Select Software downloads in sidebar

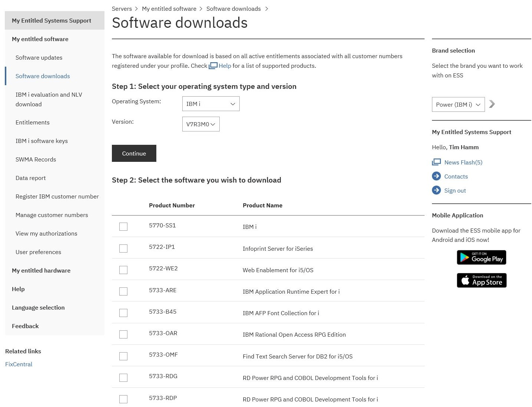click(43, 76)
